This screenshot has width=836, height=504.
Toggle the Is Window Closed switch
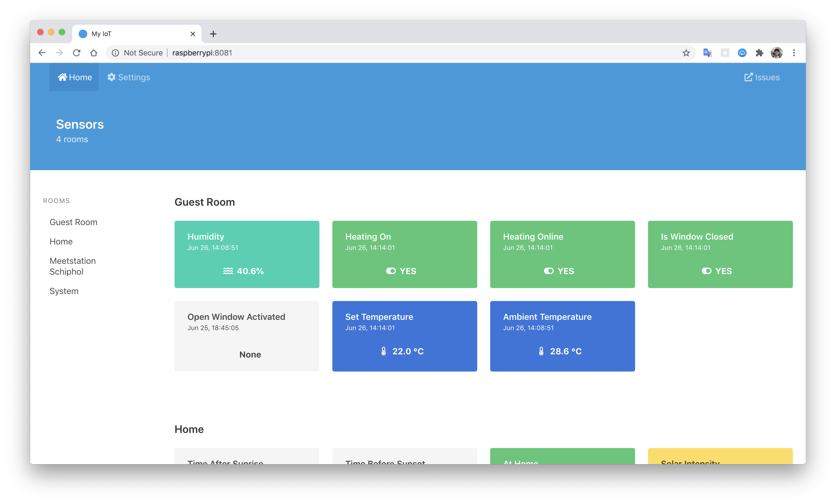706,271
